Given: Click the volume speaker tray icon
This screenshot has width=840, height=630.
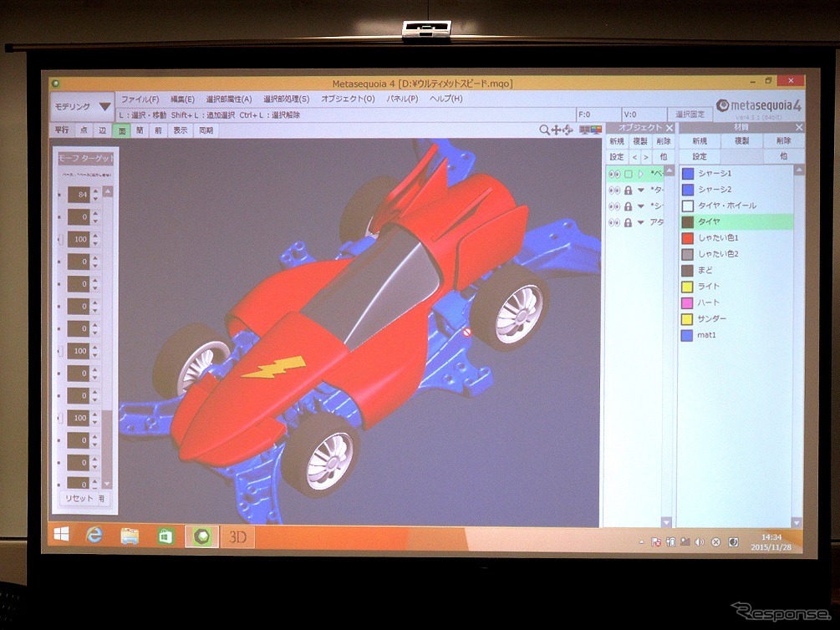Looking at the screenshot, I should [699, 542].
